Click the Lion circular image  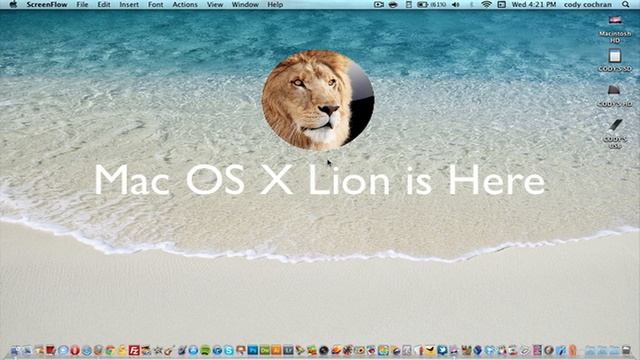318,100
